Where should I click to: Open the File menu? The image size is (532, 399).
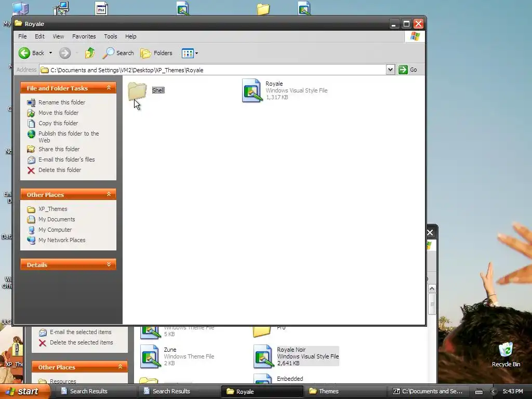click(x=22, y=36)
